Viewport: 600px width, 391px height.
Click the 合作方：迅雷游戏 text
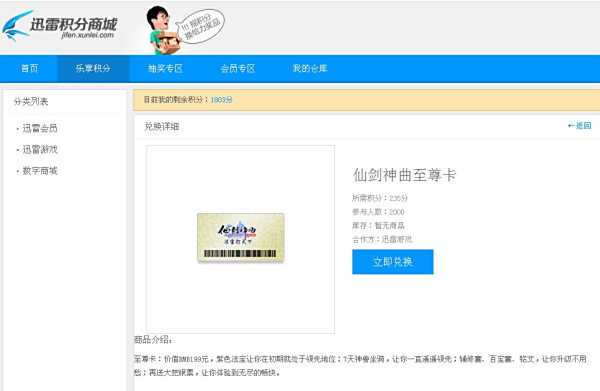click(x=382, y=239)
